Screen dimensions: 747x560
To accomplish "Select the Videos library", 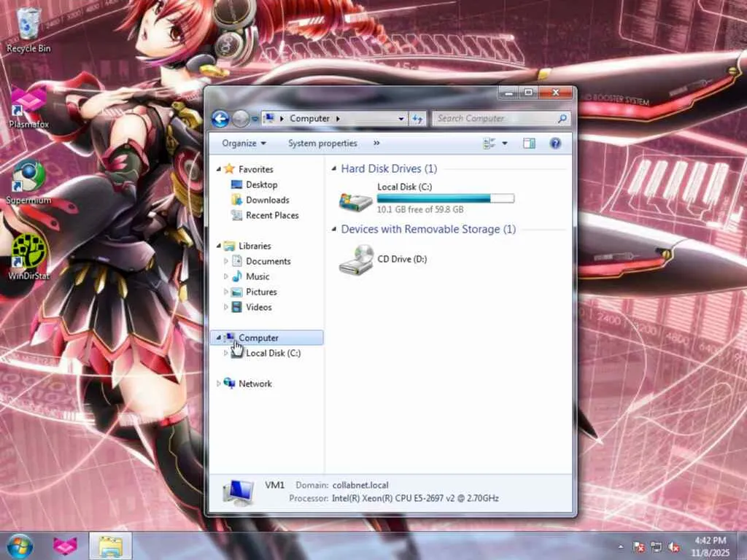I will [259, 307].
